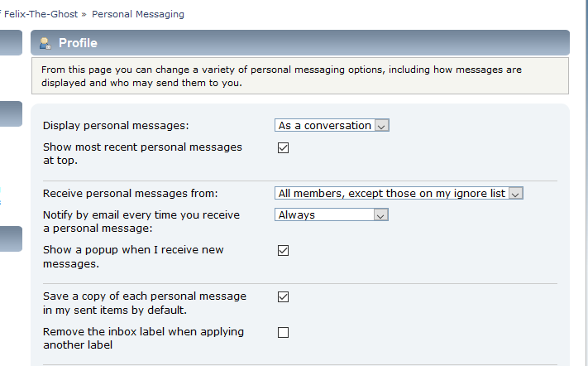Click the 'Show most recent personal messages' label
Image resolution: width=588 pixels, height=366 pixels.
[x=142, y=153]
